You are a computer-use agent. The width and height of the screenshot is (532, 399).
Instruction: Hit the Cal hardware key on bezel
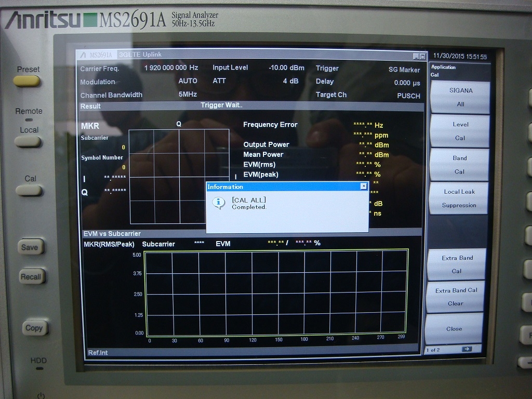[30, 190]
